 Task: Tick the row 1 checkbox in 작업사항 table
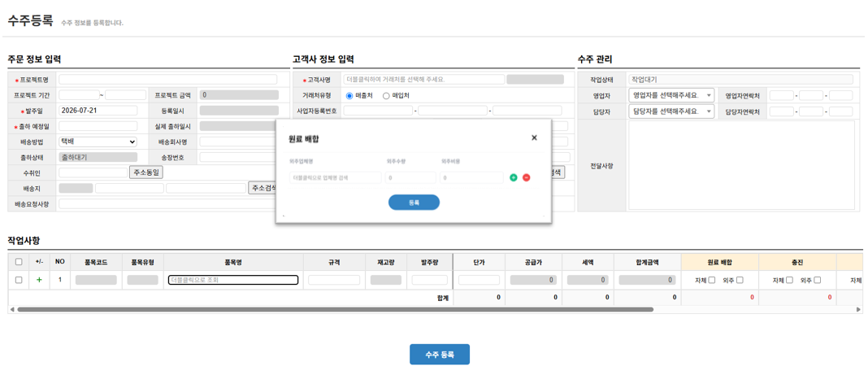[x=19, y=280]
